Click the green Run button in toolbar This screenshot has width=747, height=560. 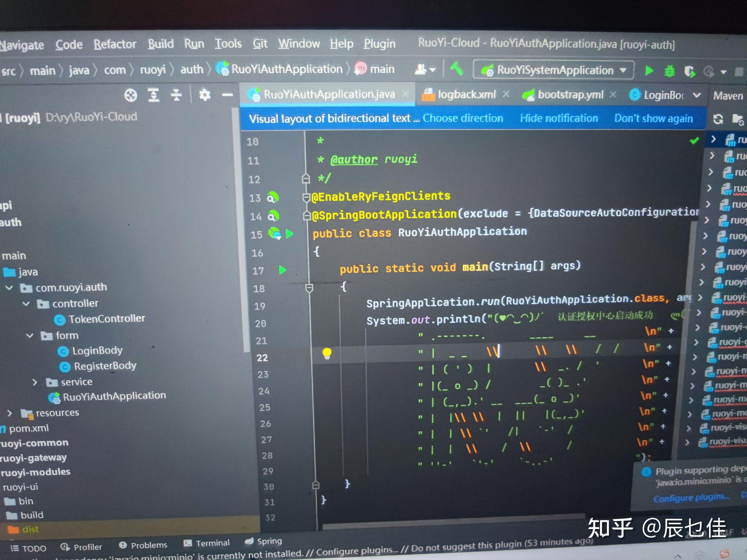coord(649,71)
